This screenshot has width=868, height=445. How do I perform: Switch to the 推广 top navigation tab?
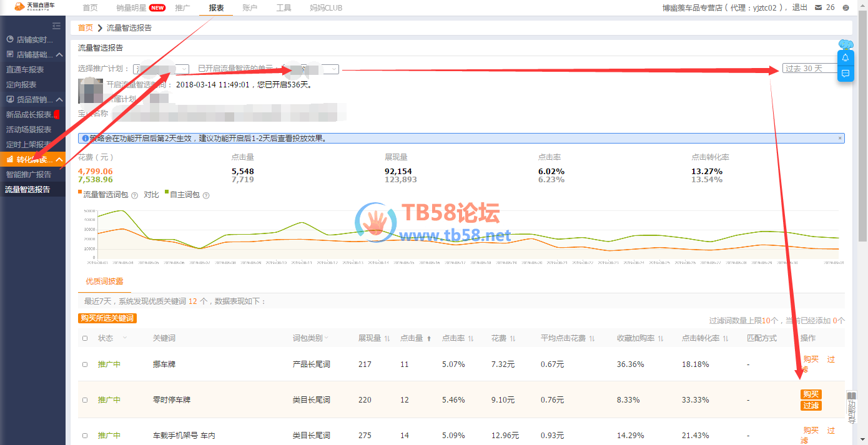tap(183, 8)
